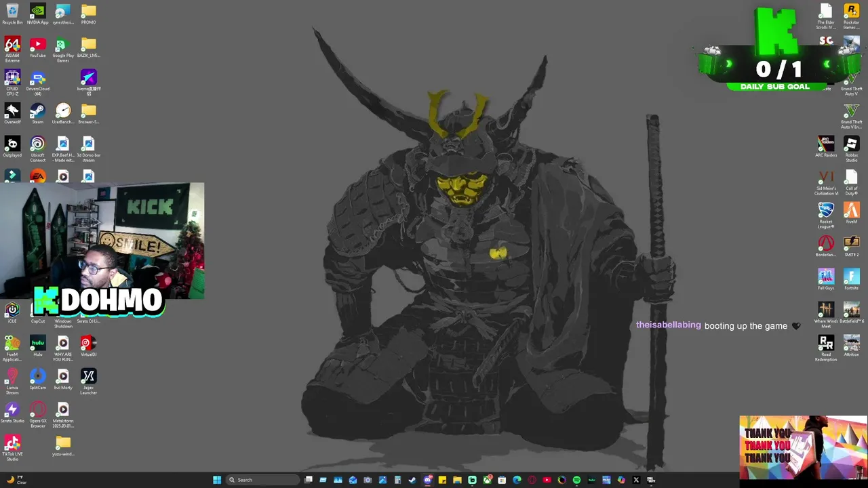Screen dimensions: 868x488
Task: Open Where Winds Meet shortcut
Action: click(x=826, y=315)
